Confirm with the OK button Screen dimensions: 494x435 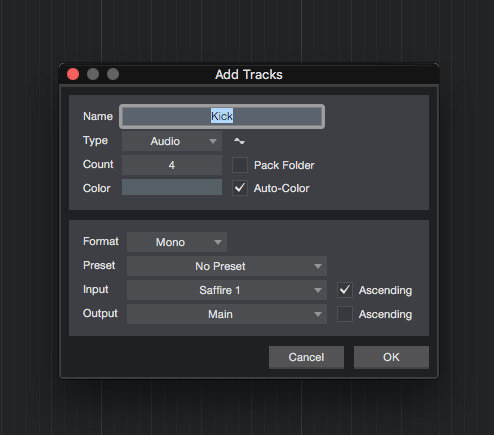click(391, 357)
